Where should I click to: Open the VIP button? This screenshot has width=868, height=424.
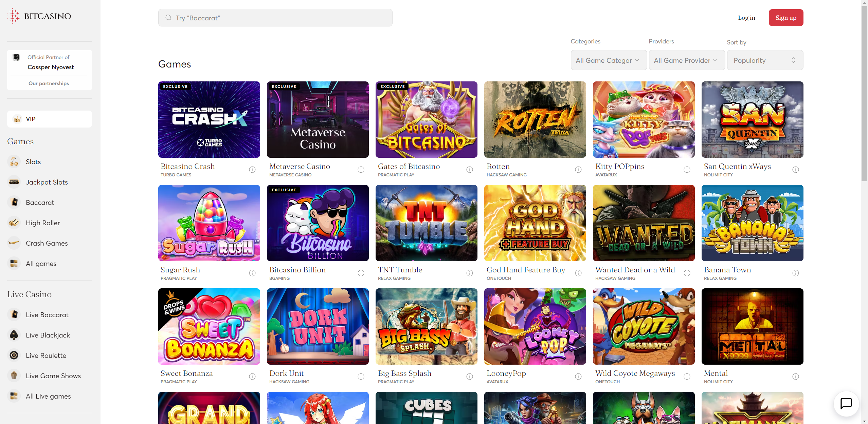point(50,119)
